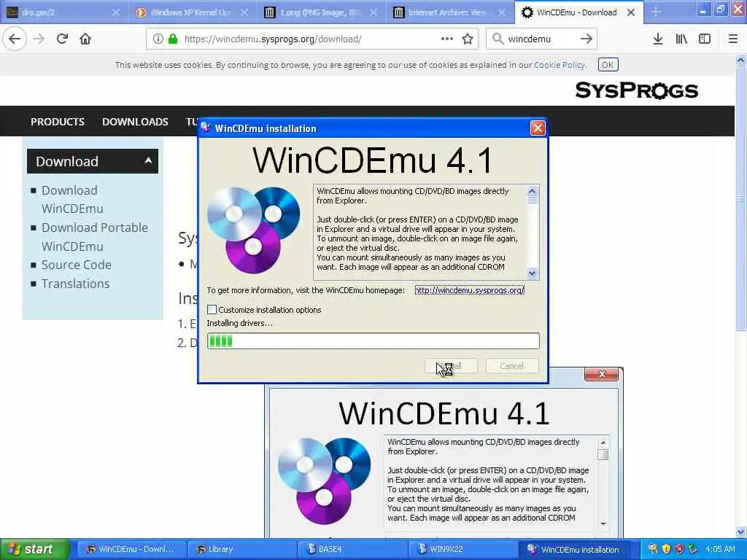Viewport: 747px width, 560px height.
Task: Click the green padlock security icon
Action: click(x=173, y=39)
